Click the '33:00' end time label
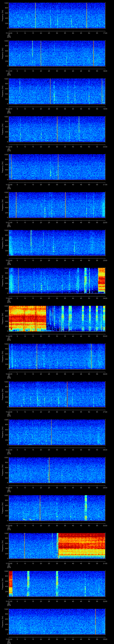The width and height of the screenshot is (114, 644). (105, 639)
